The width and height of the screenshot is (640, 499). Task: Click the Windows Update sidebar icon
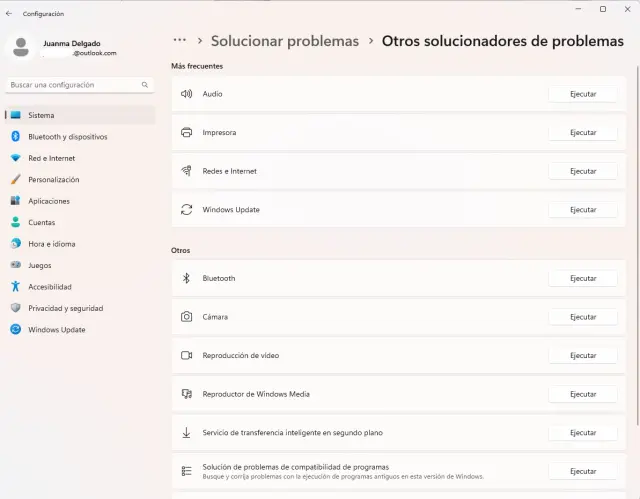point(16,330)
